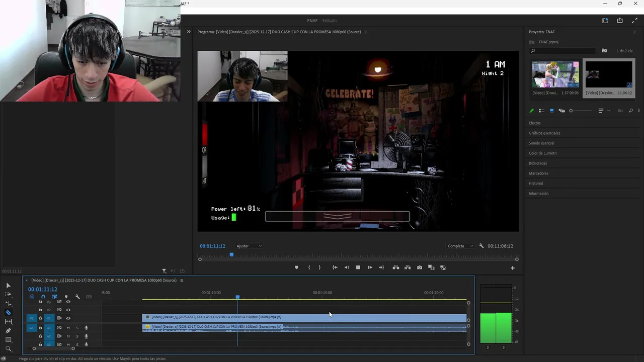Open the Ajustar zoom level dropdown
Screen dimensions: 644x362
pyautogui.click(x=249, y=246)
